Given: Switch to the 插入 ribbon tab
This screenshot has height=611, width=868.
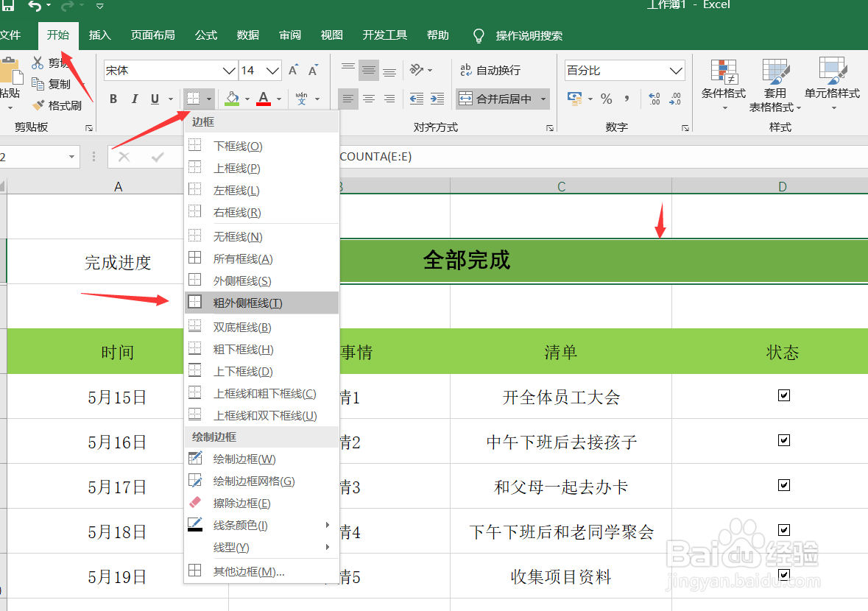Looking at the screenshot, I should tap(99, 35).
